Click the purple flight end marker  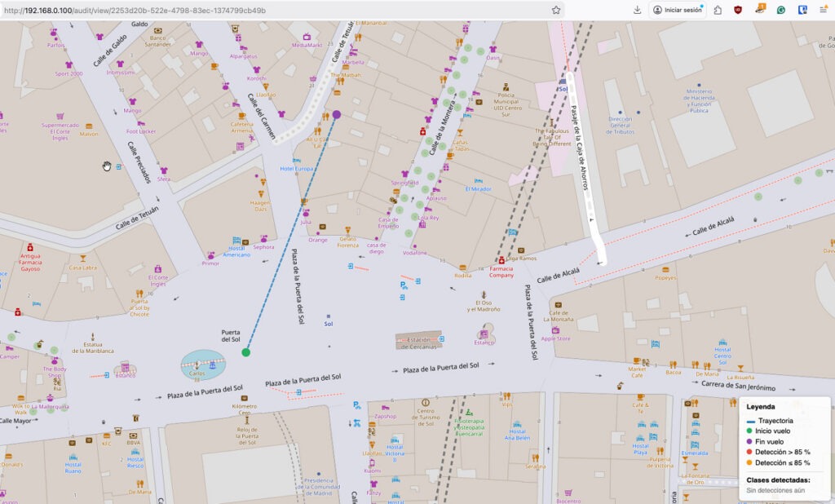(336, 115)
